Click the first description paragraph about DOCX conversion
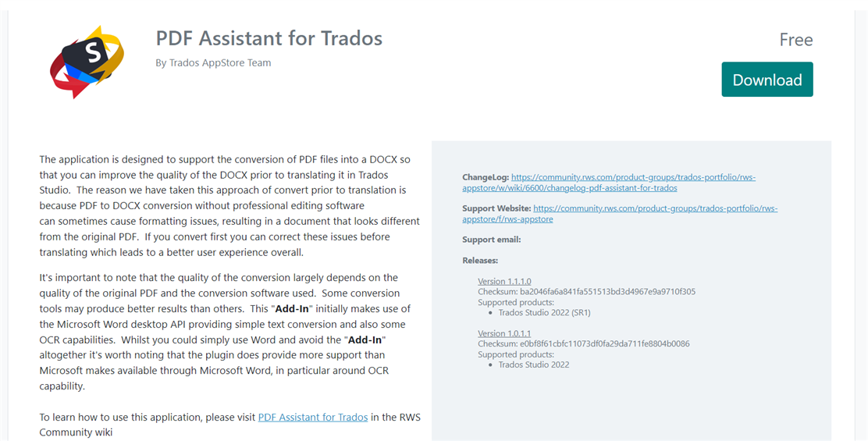This screenshot has height=441, width=868. point(229,206)
